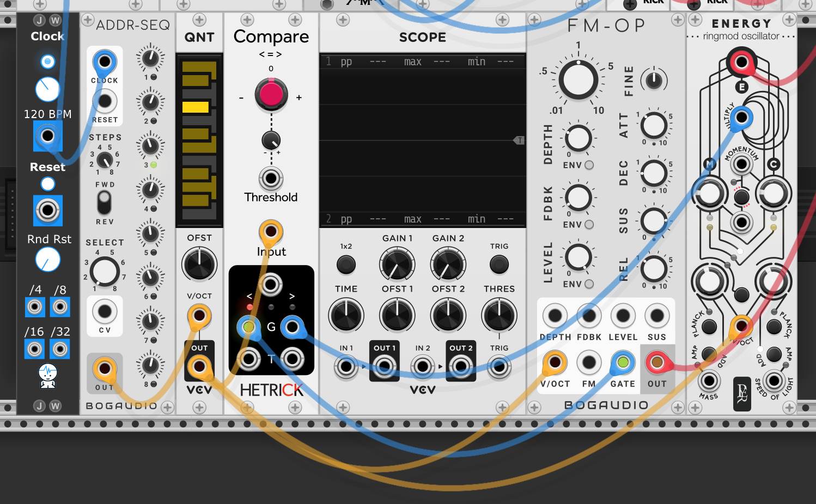Click the Scope TIME knob
The height and width of the screenshot is (504, 816).
pos(346,315)
